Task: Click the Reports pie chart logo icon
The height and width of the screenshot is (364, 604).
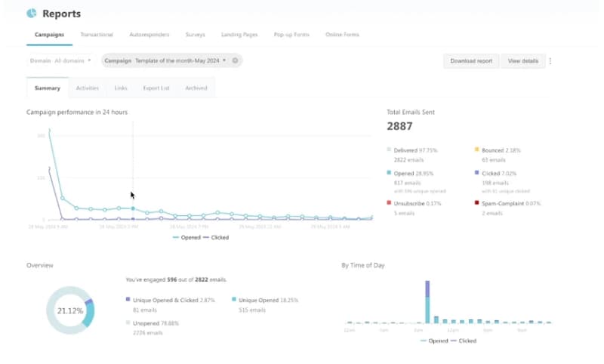Action: pos(32,14)
